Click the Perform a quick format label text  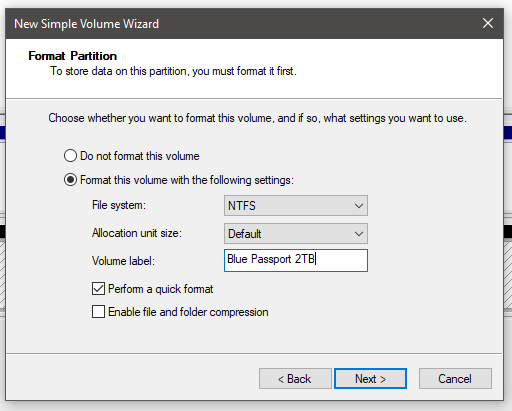tap(161, 289)
